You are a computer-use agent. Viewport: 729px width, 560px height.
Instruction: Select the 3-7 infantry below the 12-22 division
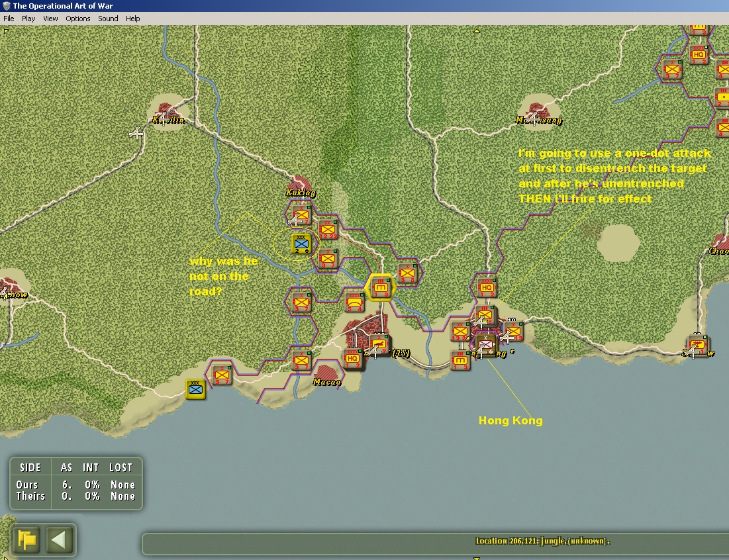coord(328,259)
